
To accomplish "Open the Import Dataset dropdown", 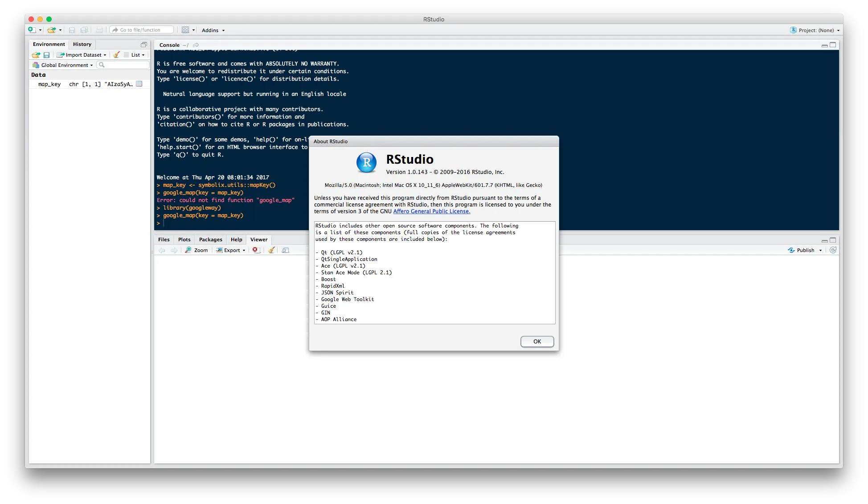I will point(82,55).
